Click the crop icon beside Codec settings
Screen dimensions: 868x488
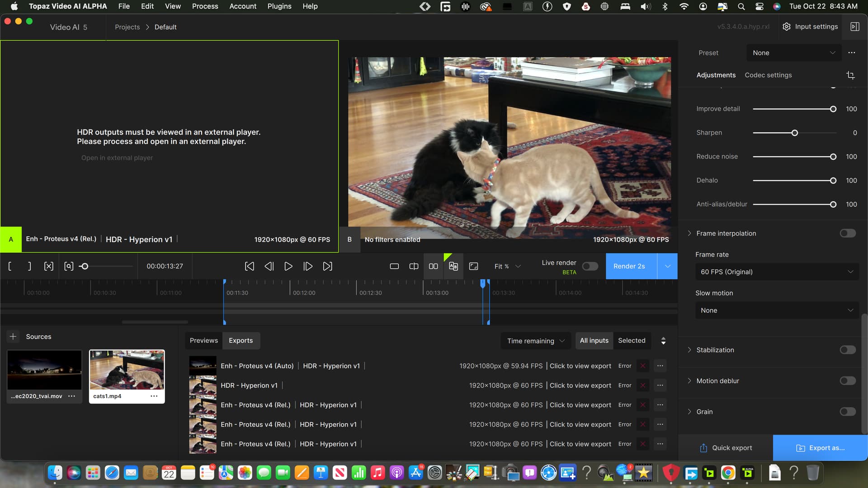(x=851, y=75)
